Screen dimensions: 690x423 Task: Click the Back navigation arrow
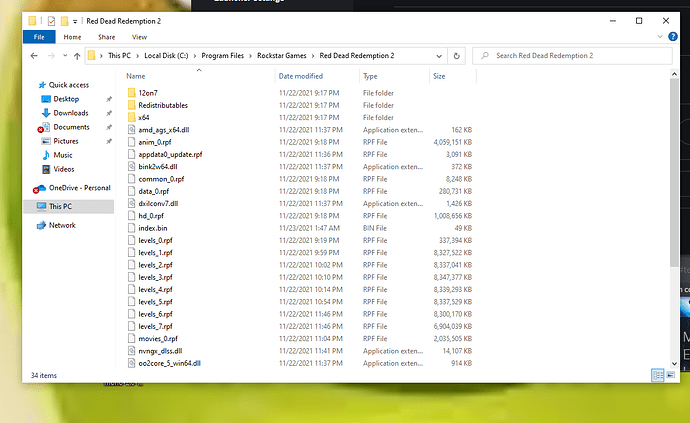[x=34, y=56]
